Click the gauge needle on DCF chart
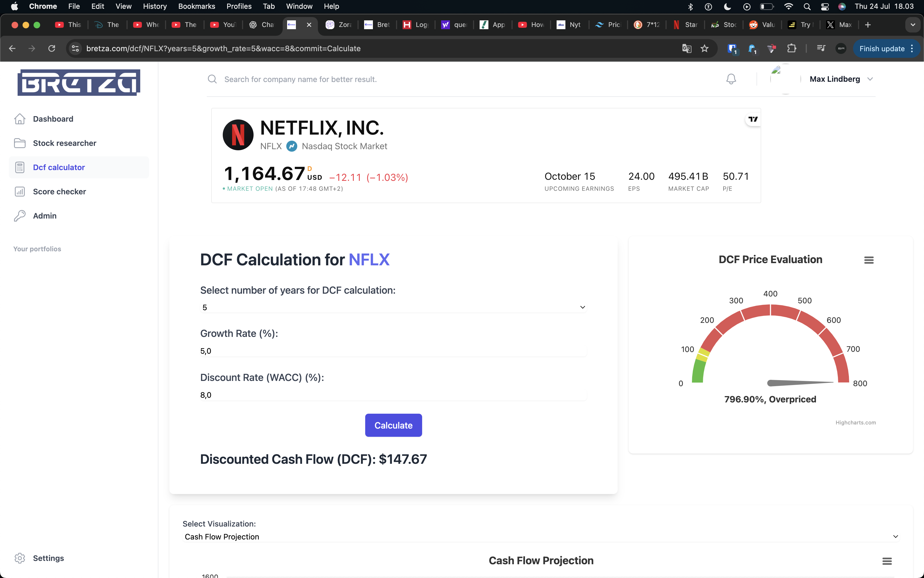The height and width of the screenshot is (578, 924). click(x=800, y=383)
